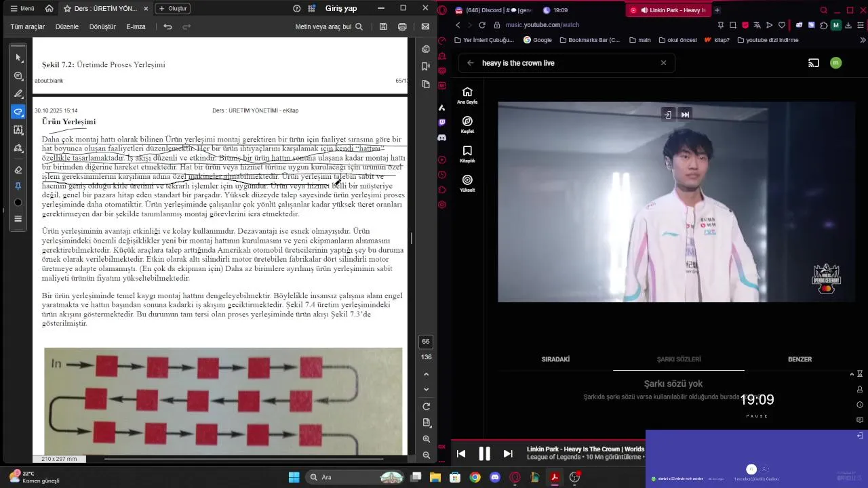This screenshot has width=868, height=488.
Task: Open the page thumbnails copy panel icon
Action: click(426, 84)
